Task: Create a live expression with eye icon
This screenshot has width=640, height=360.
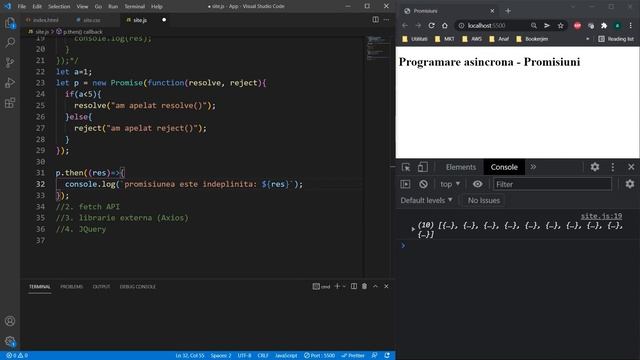Action: (478, 184)
